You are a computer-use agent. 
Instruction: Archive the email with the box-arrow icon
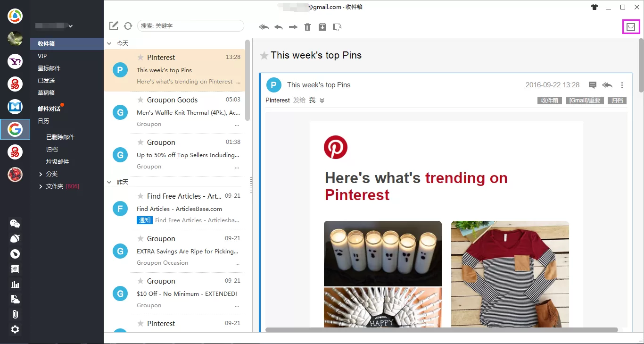pos(322,27)
